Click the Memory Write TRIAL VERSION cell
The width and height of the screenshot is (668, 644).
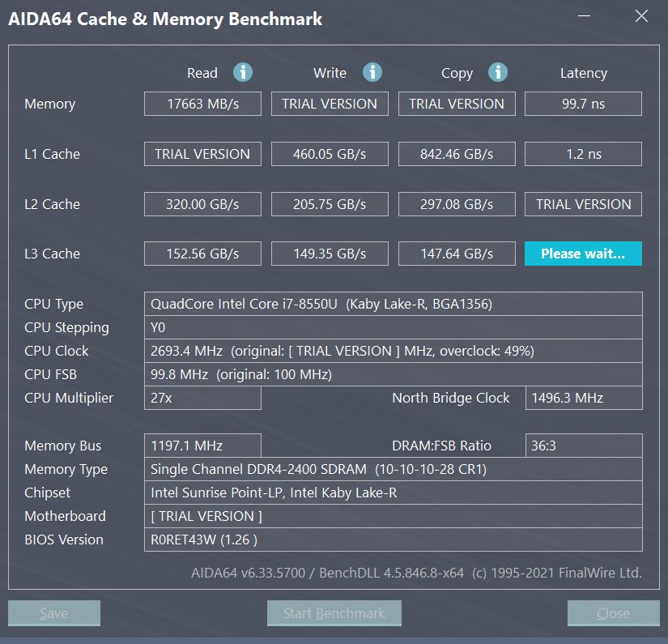(x=330, y=104)
